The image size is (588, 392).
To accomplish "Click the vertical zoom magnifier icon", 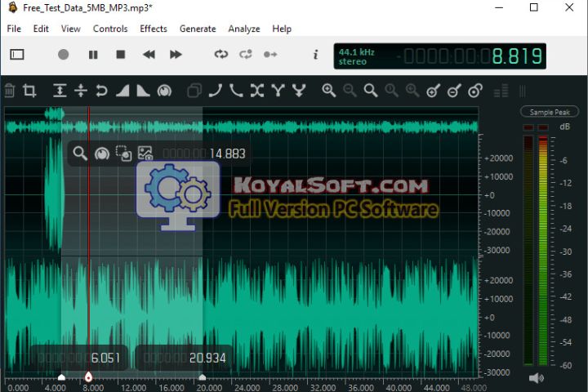I will (391, 91).
